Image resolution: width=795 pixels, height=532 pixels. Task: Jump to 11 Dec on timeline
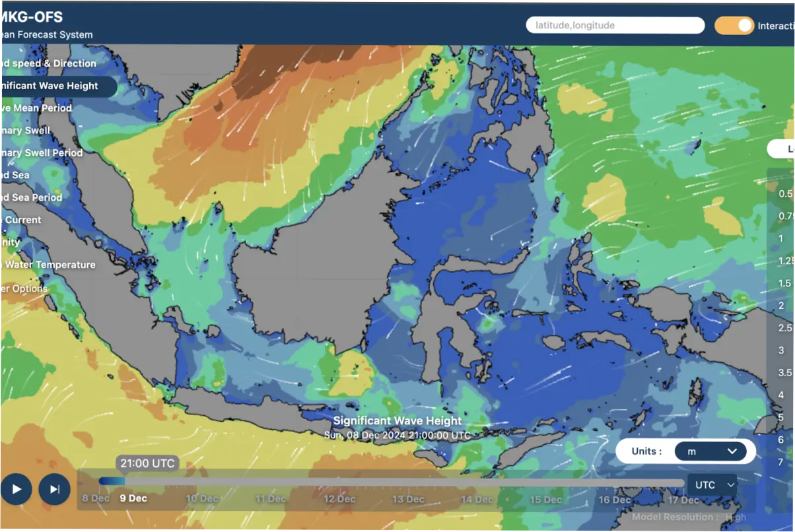pyautogui.click(x=270, y=499)
